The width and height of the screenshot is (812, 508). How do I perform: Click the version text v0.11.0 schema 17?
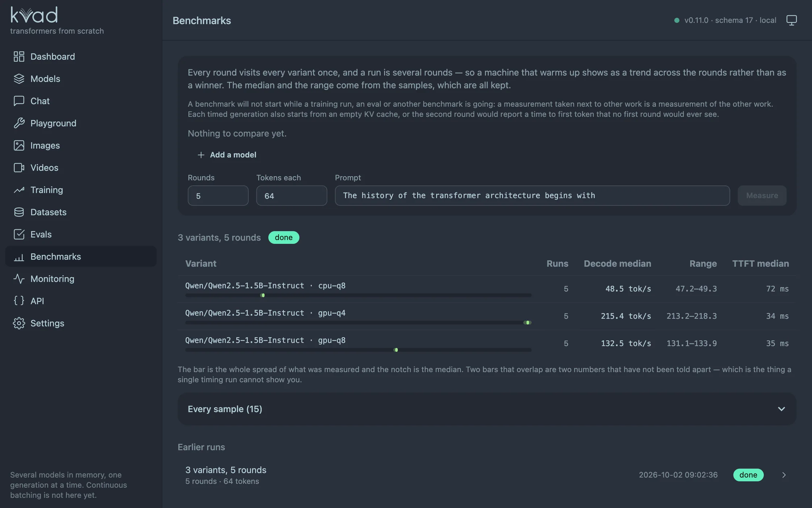(718, 20)
